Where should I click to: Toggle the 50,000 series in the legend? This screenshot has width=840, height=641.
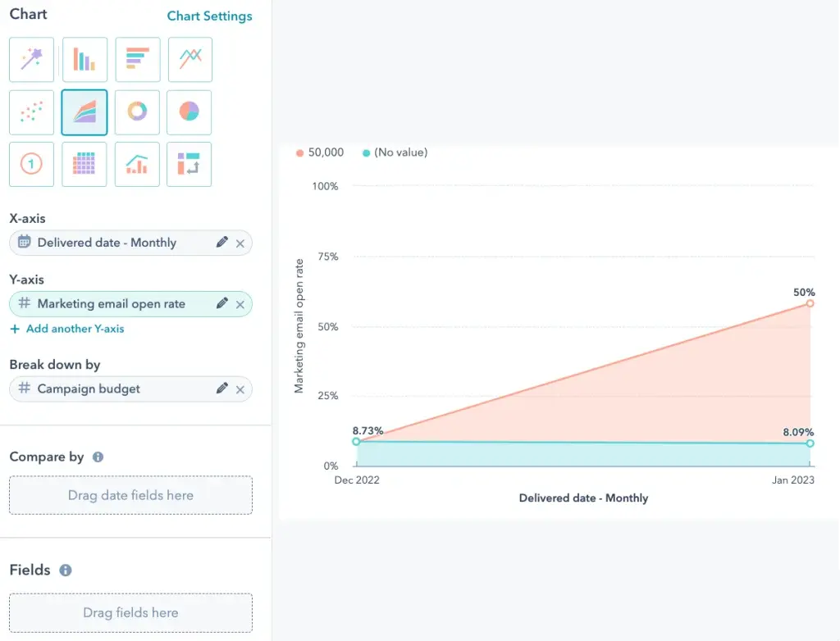[x=319, y=152]
